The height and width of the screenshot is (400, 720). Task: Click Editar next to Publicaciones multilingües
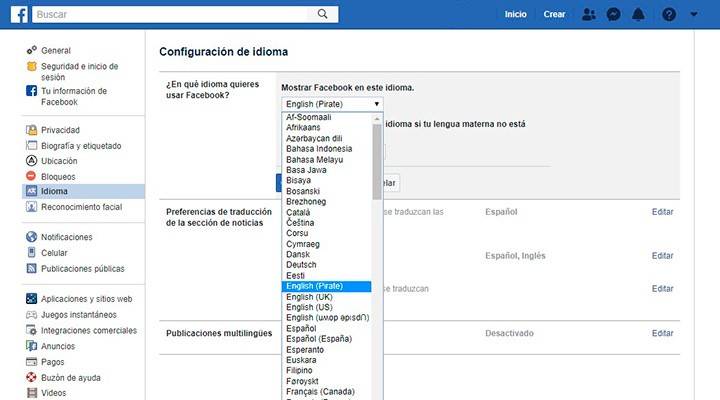coord(662,333)
